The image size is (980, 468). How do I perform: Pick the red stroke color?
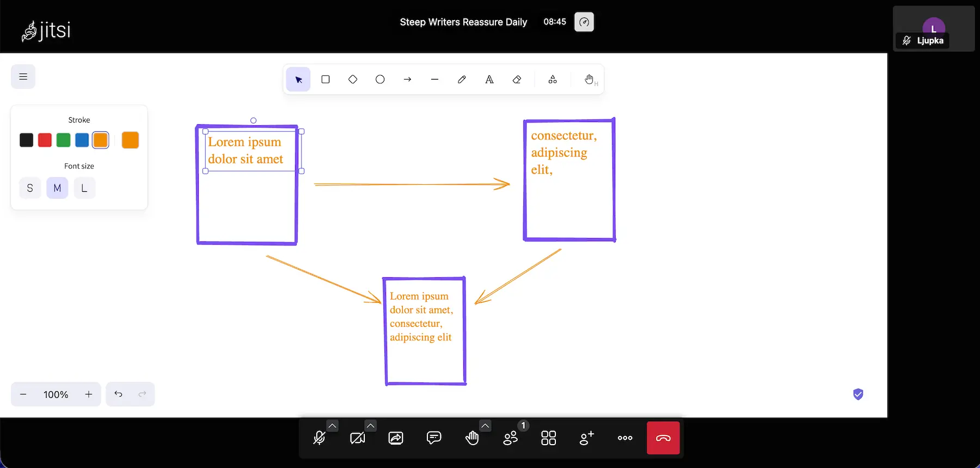(x=45, y=140)
